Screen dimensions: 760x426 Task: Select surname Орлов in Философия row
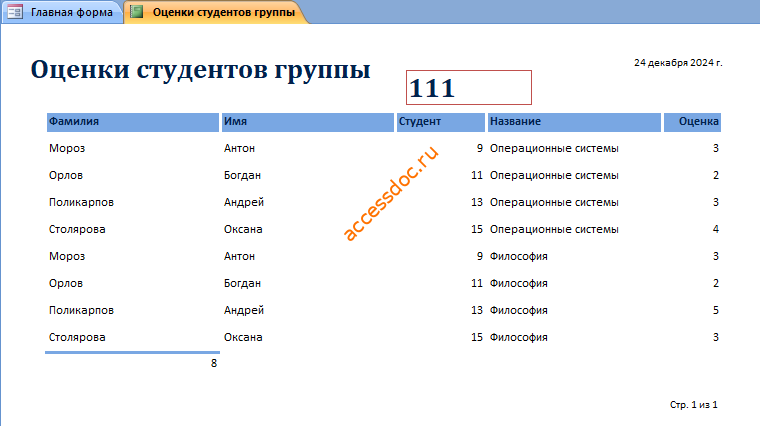pos(66,284)
